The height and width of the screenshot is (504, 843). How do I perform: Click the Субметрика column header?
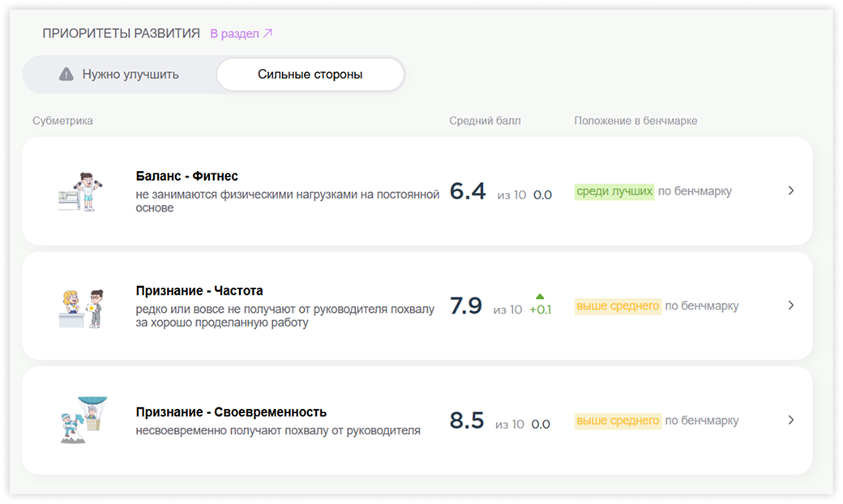point(62,120)
